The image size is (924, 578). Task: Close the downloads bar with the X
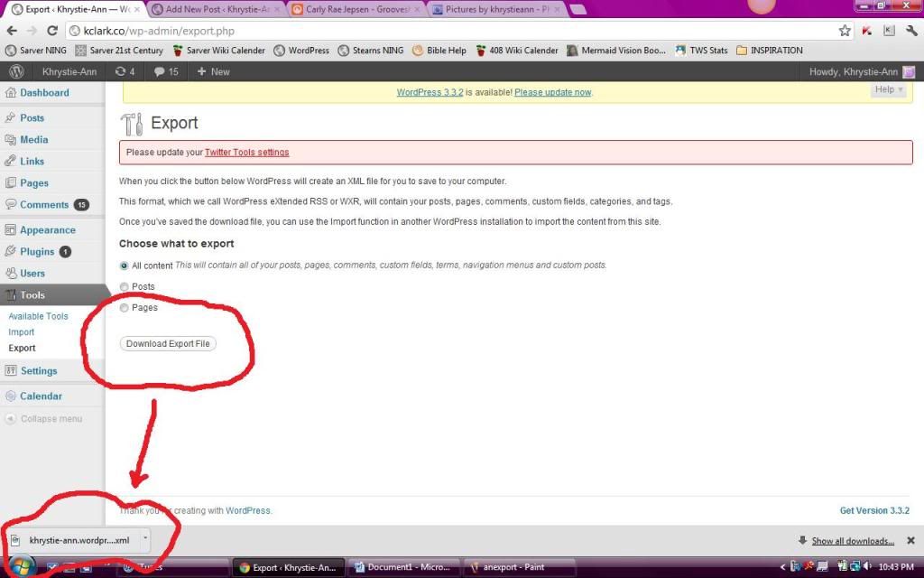910,540
